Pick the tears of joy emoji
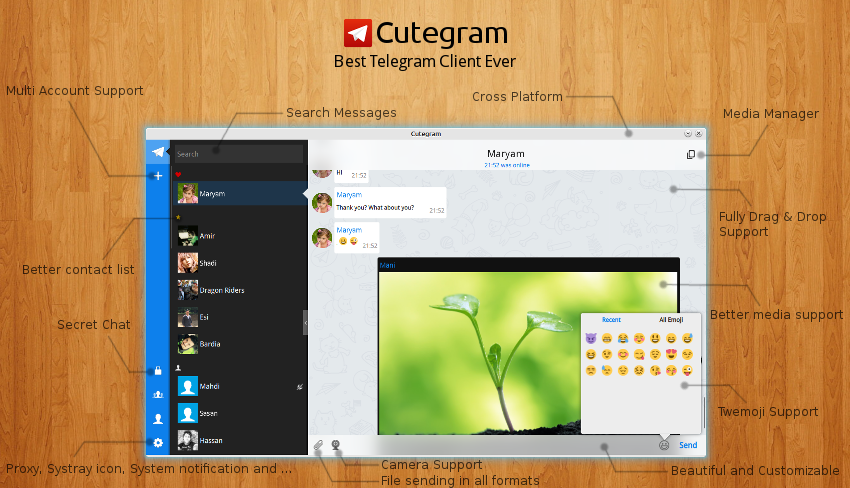The height and width of the screenshot is (488, 850). (x=623, y=338)
